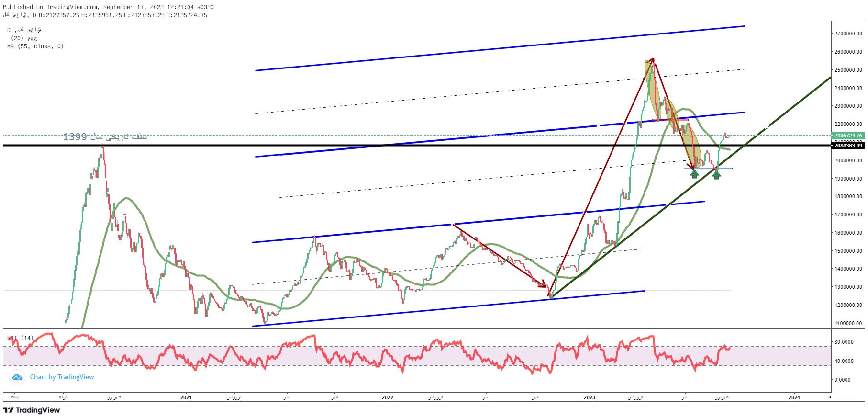Open the 'Chart by TradingView' link

click(62, 377)
